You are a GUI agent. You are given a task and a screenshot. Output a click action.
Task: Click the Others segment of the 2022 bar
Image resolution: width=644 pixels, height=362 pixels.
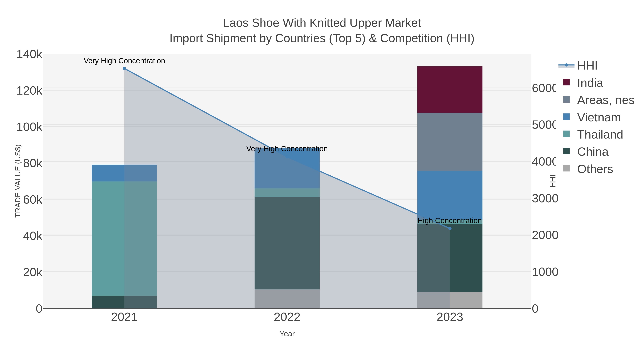(x=287, y=299)
